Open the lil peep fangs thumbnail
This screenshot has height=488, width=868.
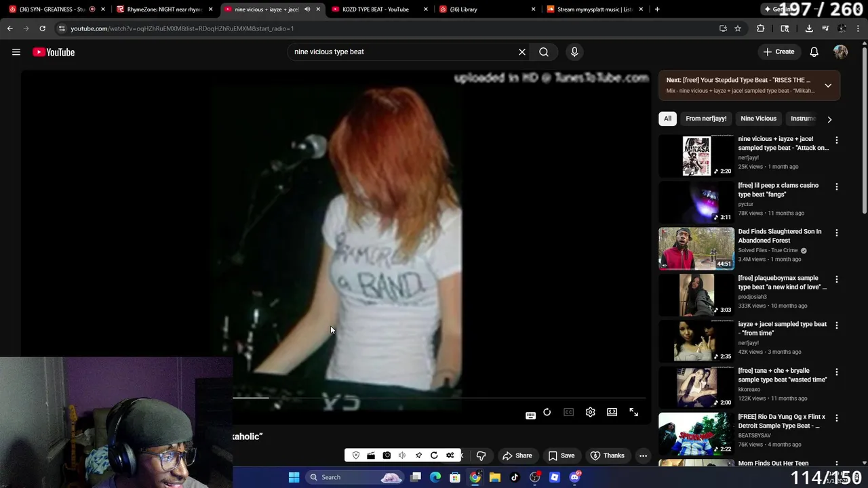point(696,202)
